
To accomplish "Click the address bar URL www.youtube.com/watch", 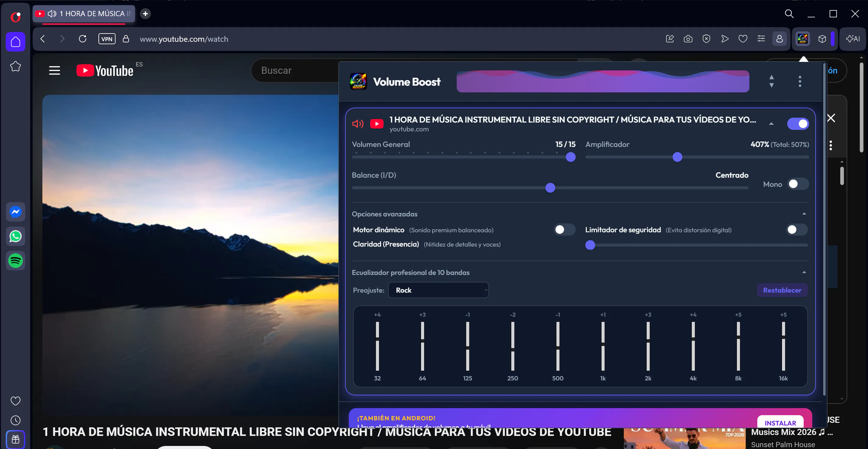I will [x=184, y=39].
